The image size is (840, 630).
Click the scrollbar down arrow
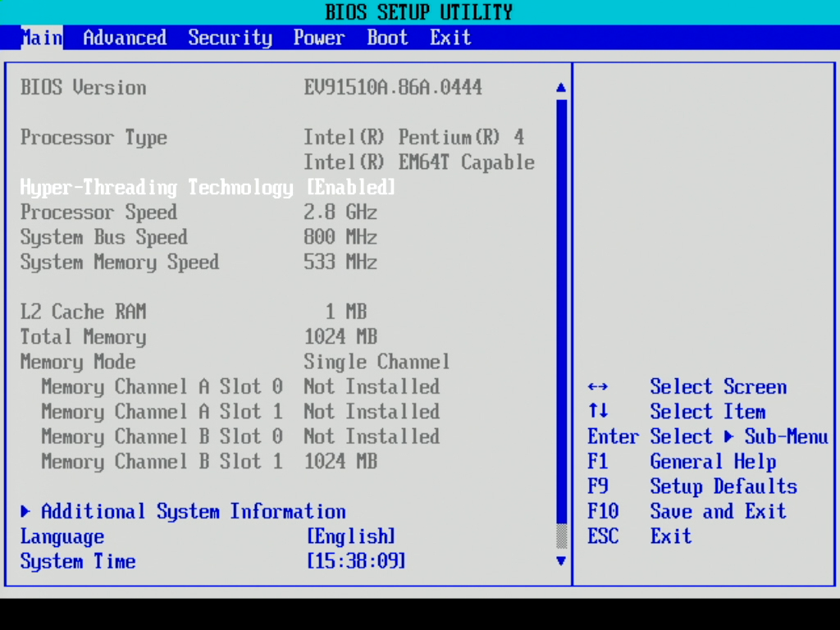[561, 561]
